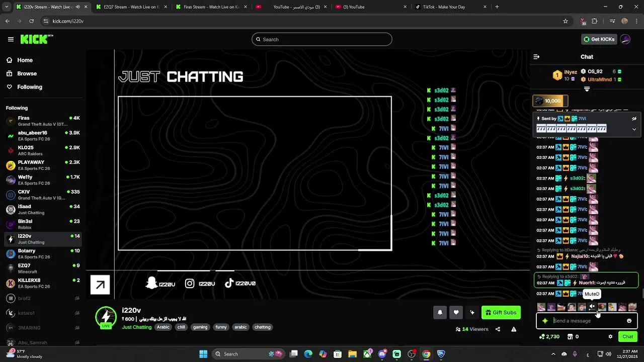The width and height of the screenshot is (644, 362).
Task: Open Windows Start menu
Action: [x=203, y=354]
